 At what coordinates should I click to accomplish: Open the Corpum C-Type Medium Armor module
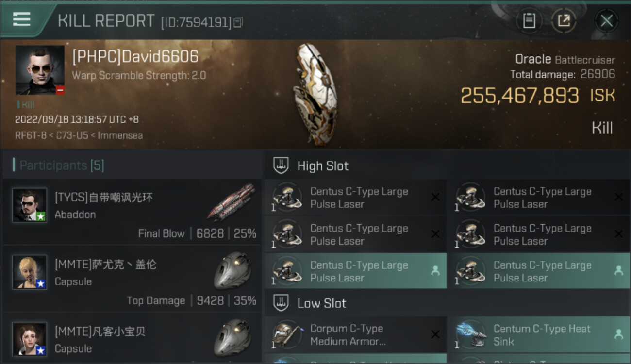pos(355,335)
